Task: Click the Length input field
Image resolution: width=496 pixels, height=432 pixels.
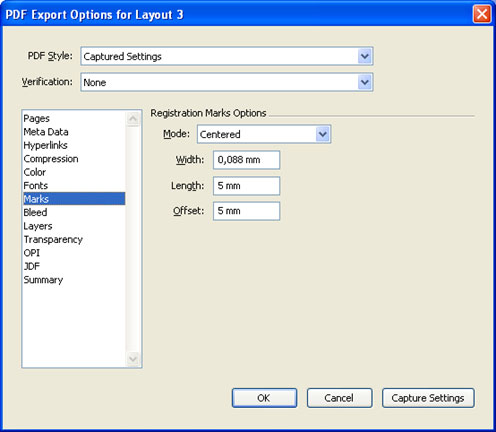Action: 246,186
